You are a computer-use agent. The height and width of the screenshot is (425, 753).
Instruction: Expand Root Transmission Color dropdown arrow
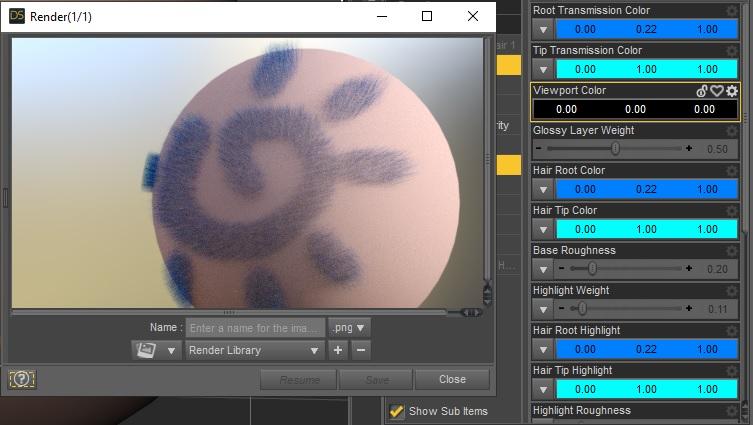pos(543,30)
